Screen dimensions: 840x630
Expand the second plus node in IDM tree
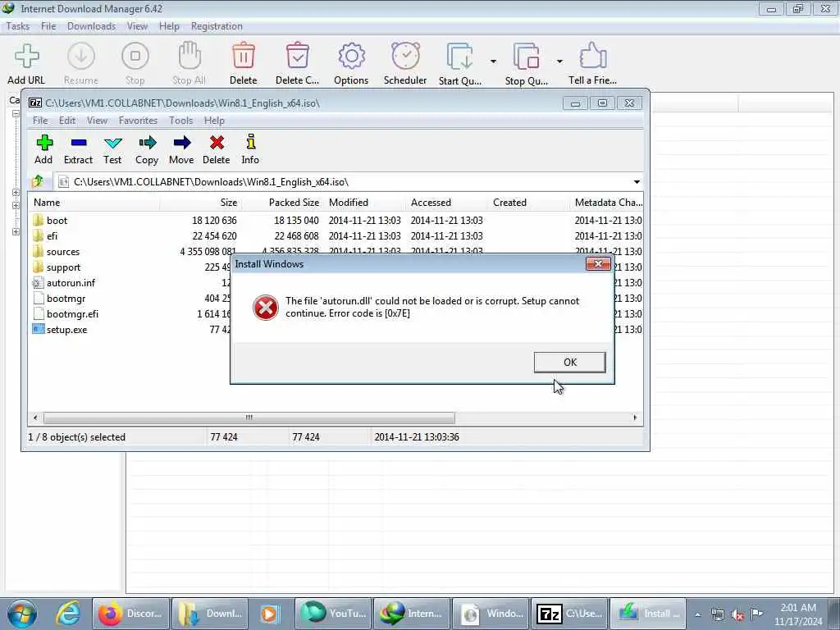pos(16,205)
